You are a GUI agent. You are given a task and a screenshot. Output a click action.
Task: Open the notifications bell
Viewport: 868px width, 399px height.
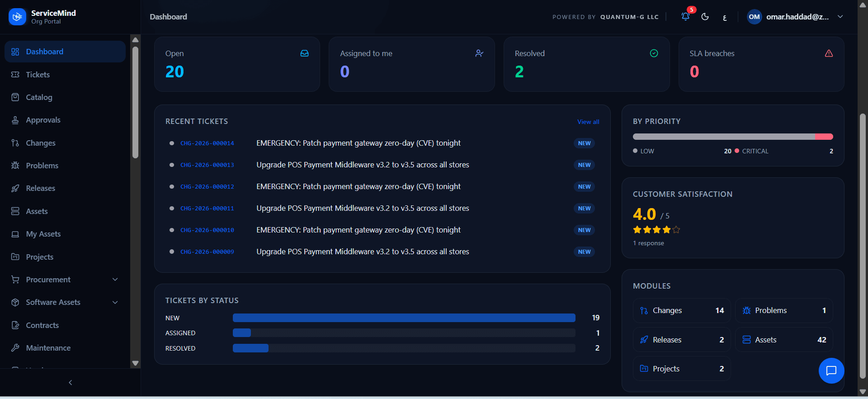pyautogui.click(x=685, y=16)
